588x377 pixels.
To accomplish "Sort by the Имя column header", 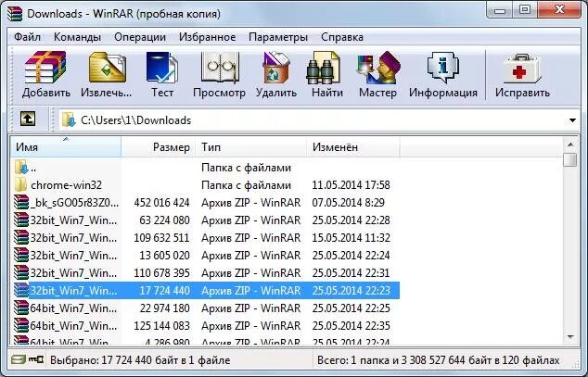I will (x=66, y=146).
